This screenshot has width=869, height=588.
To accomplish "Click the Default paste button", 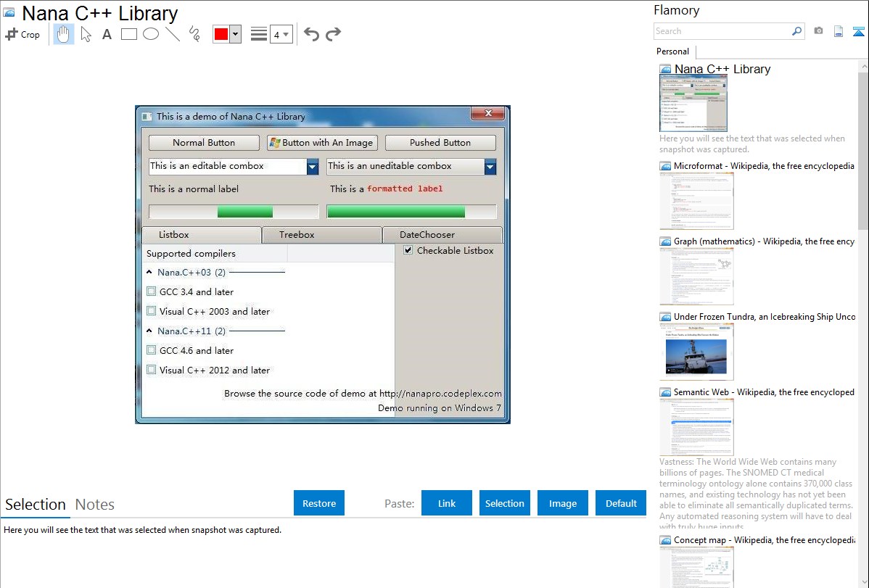I will 621,503.
